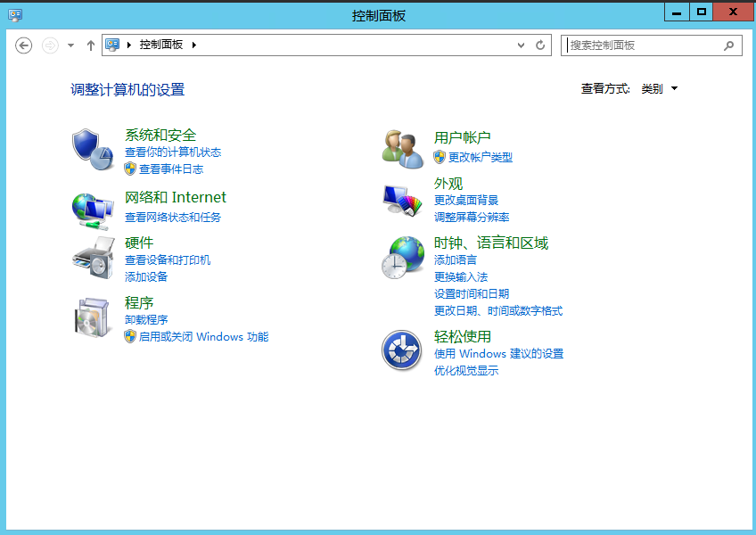Click the System and Security shield icon
This screenshot has width=756, height=535.
click(93, 147)
